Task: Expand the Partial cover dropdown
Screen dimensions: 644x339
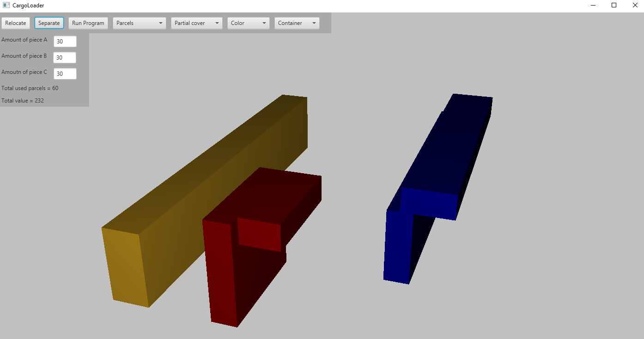Action: [196, 23]
